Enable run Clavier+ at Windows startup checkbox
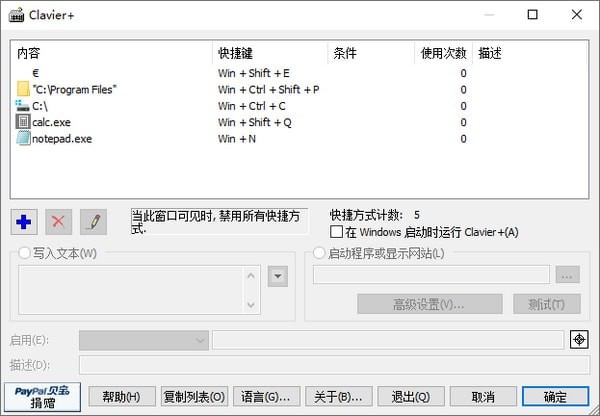Viewport: 600px width, 416px height. pyautogui.click(x=336, y=232)
